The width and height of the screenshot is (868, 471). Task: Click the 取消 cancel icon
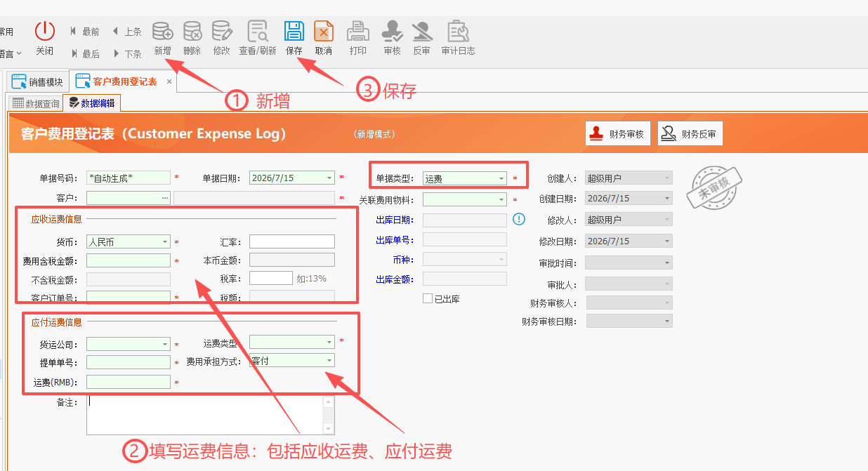click(x=324, y=32)
